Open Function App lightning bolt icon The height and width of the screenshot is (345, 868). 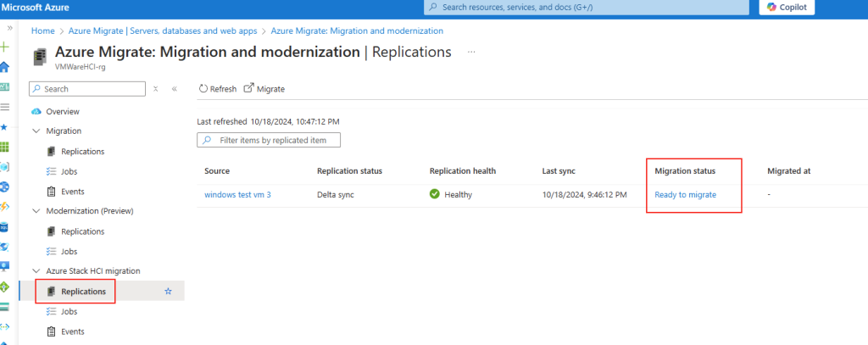coord(4,207)
